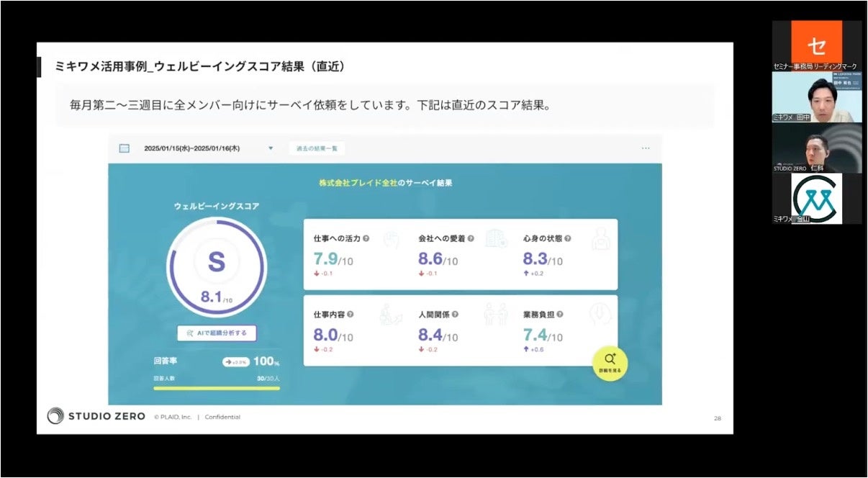Click the STUDIO ZERO logo in slide footer

[96, 416]
